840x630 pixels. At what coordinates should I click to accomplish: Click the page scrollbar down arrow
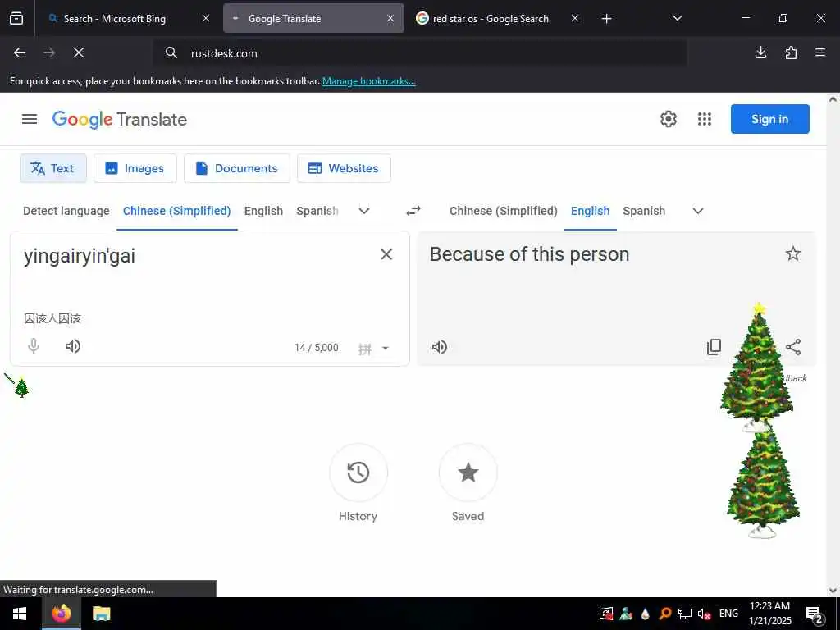click(x=833, y=591)
